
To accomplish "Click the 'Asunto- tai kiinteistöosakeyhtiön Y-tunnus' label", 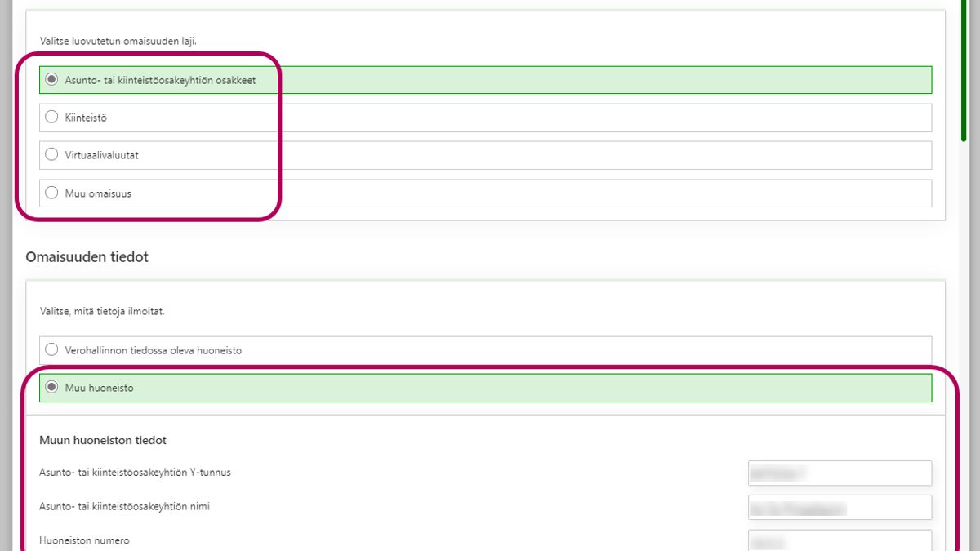I will tap(140, 473).
